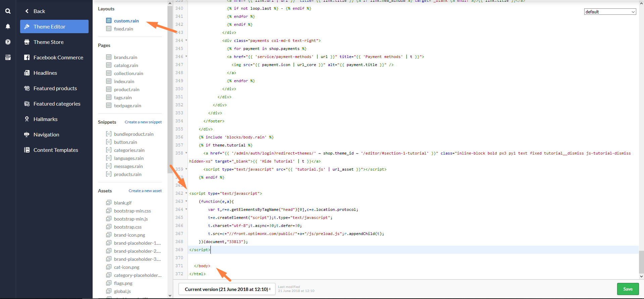644x299 pixels.
Task: Click the global.js asset icon
Action: coord(109,291)
